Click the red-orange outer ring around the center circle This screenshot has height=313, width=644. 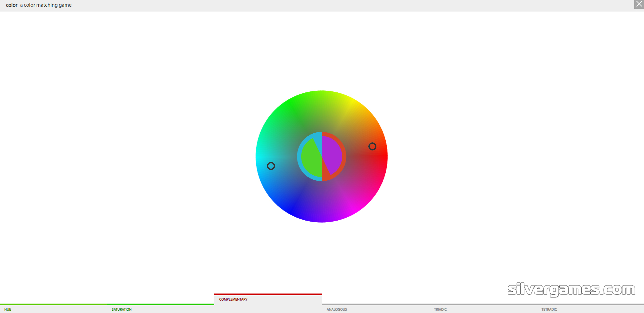click(x=344, y=156)
